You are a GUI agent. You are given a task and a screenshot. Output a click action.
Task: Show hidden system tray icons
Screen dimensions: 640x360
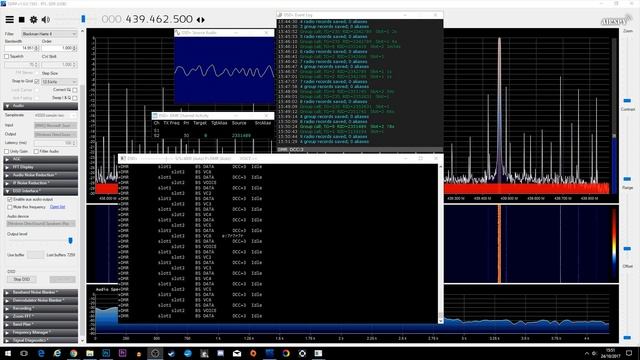coord(587,353)
